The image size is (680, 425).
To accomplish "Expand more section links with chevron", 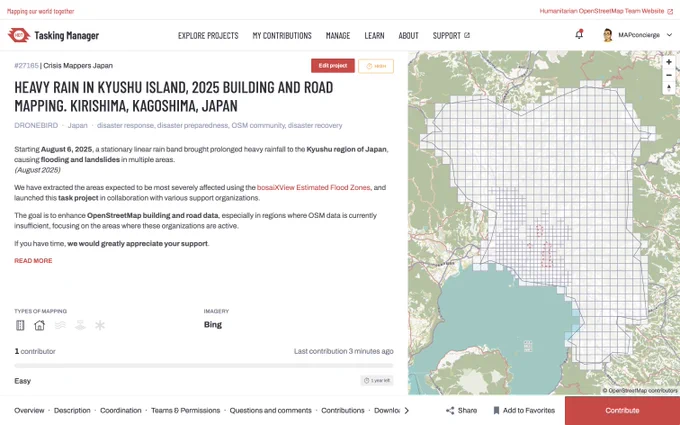I will tap(406, 410).
